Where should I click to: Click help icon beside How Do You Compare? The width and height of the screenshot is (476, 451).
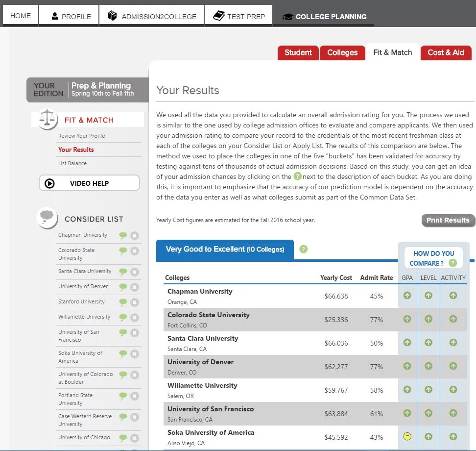(452, 263)
